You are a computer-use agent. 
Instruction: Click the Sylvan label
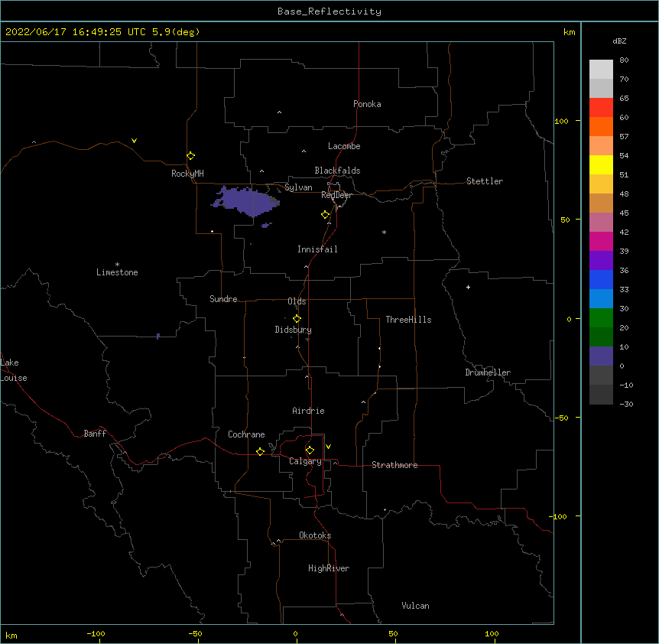tap(298, 187)
